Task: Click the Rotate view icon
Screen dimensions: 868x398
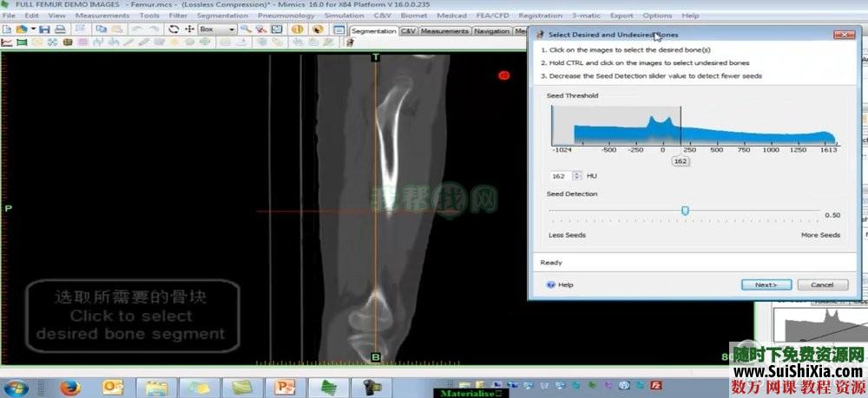Action: coord(174,29)
